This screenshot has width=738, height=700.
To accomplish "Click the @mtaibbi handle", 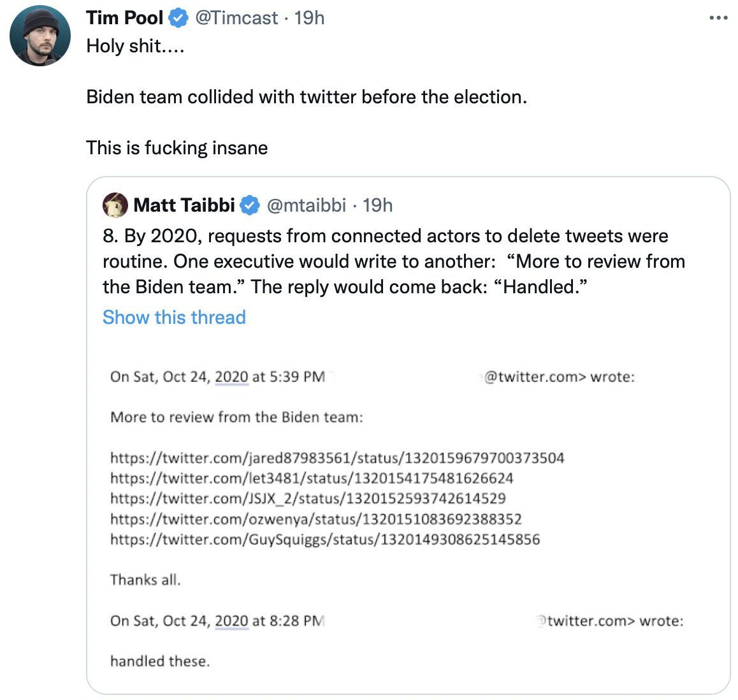I will (x=306, y=205).
